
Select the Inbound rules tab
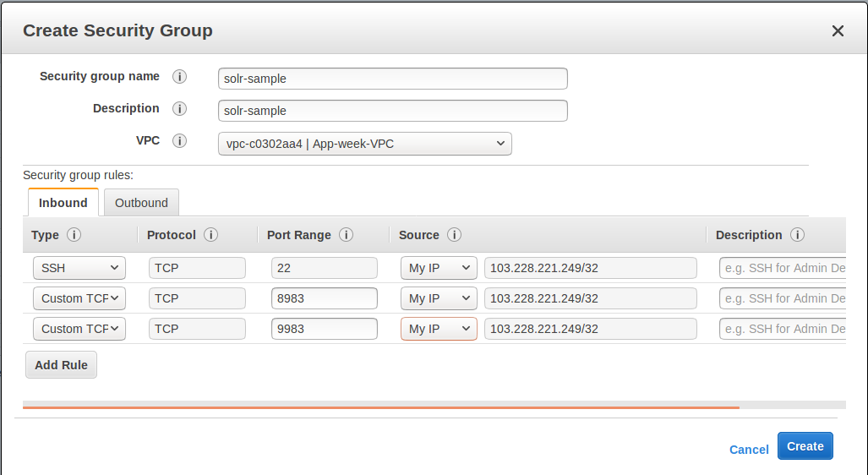[x=63, y=203]
